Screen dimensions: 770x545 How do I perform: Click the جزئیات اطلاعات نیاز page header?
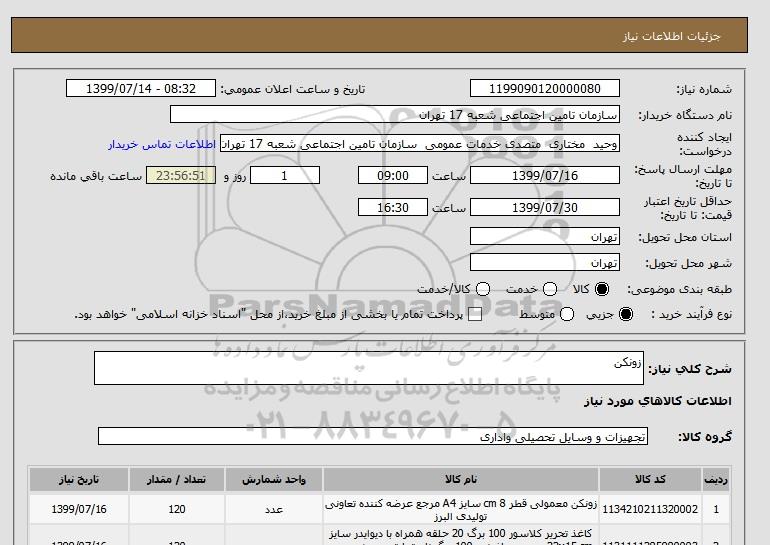[x=671, y=36]
